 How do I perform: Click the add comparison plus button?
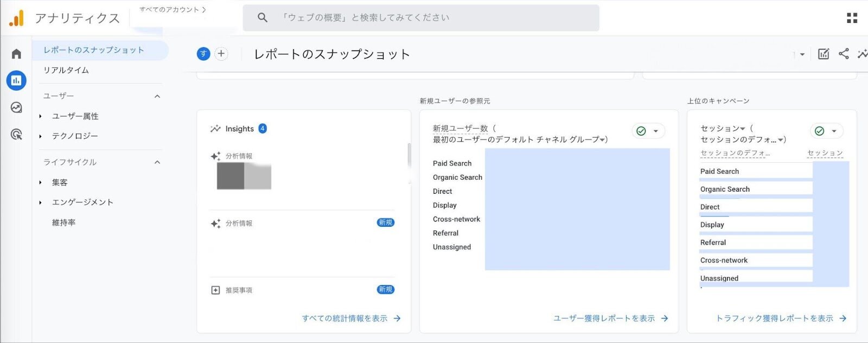(221, 54)
